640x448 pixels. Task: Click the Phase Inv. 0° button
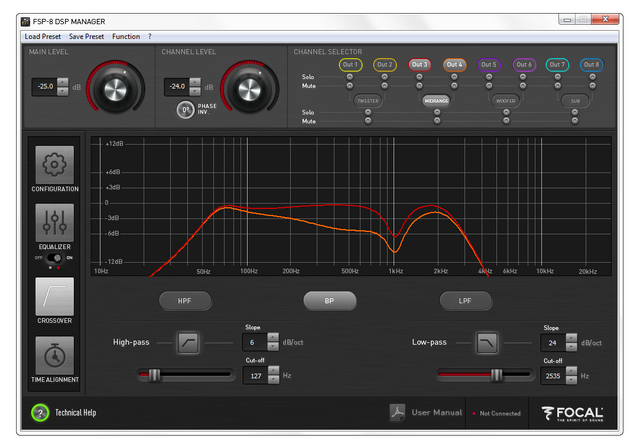(x=185, y=110)
